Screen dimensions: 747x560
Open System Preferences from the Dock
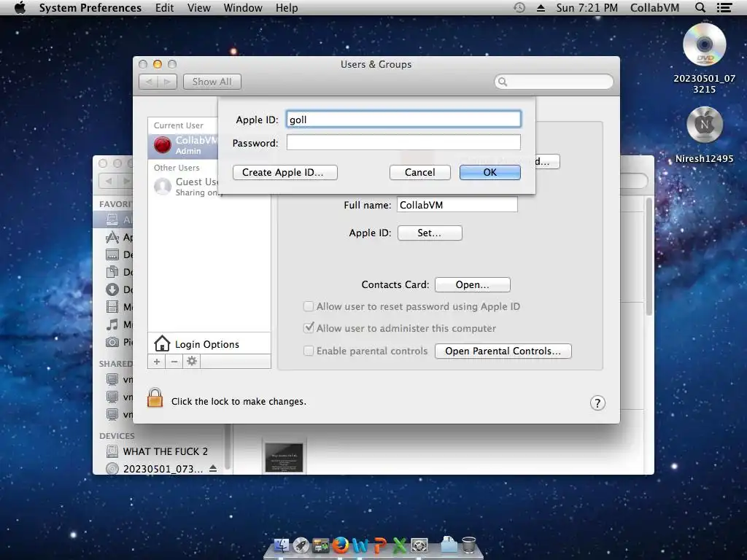(419, 545)
